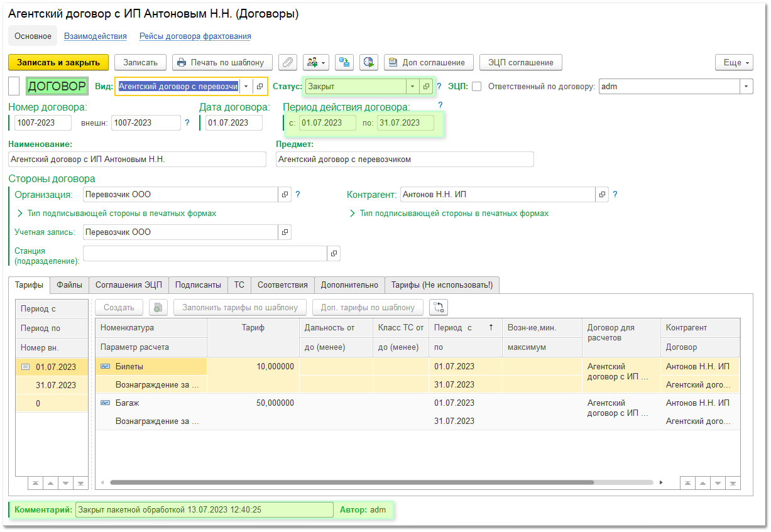Screen dimensions: 771x532
Task: Click the tariff table horizontal scrollbar
Action: 352,483
